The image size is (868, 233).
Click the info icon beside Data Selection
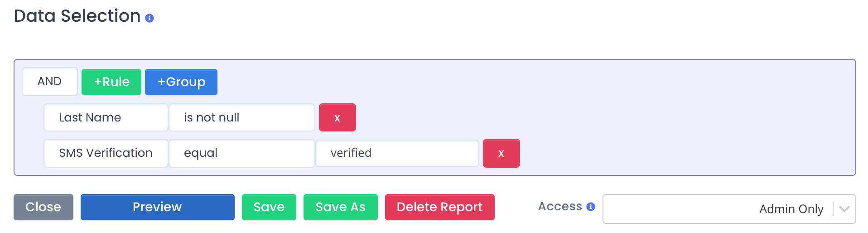[x=149, y=18]
